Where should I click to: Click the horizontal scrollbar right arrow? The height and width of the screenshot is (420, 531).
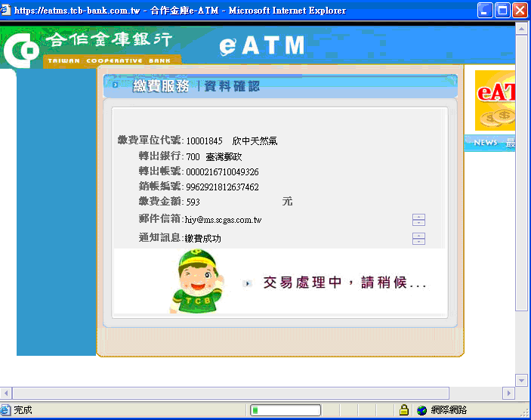[x=508, y=393]
